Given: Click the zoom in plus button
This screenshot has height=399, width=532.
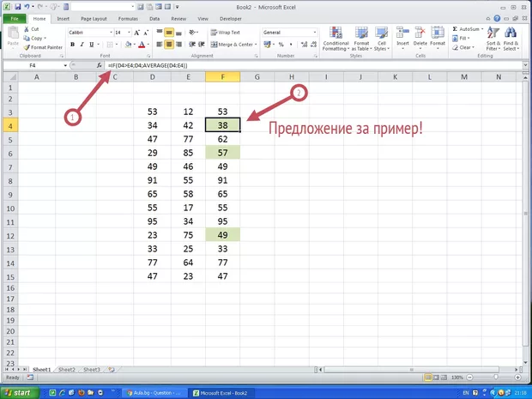Looking at the screenshot, I should point(517,378).
